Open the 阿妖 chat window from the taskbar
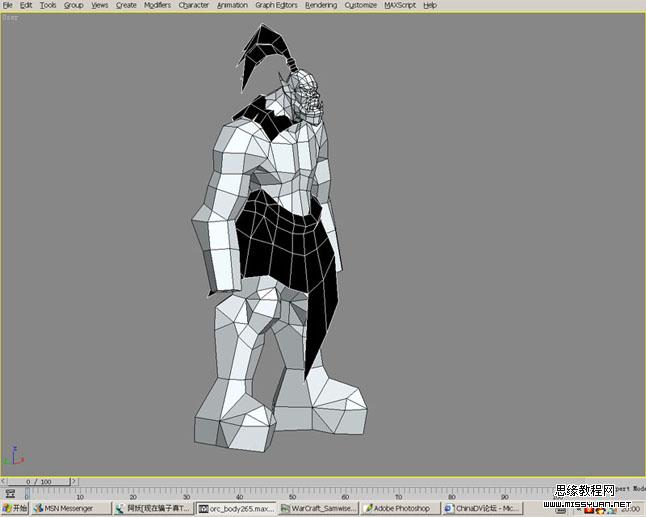646x517 pixels. (154, 508)
